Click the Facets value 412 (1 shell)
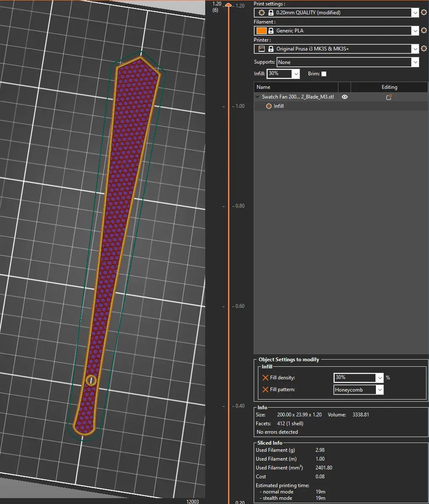 coord(290,424)
